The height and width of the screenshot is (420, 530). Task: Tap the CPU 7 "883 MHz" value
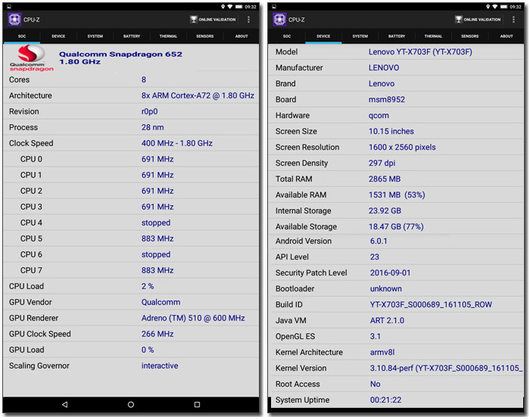[x=157, y=270]
